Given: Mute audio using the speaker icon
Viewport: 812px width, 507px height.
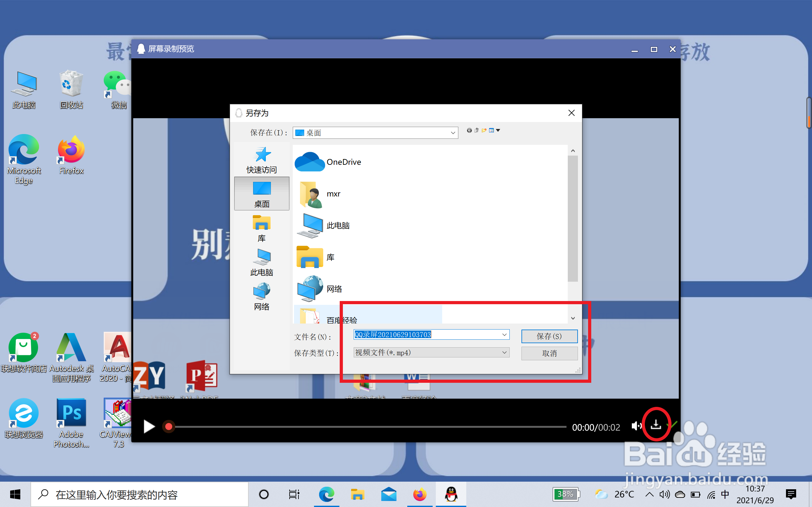Looking at the screenshot, I should point(636,426).
